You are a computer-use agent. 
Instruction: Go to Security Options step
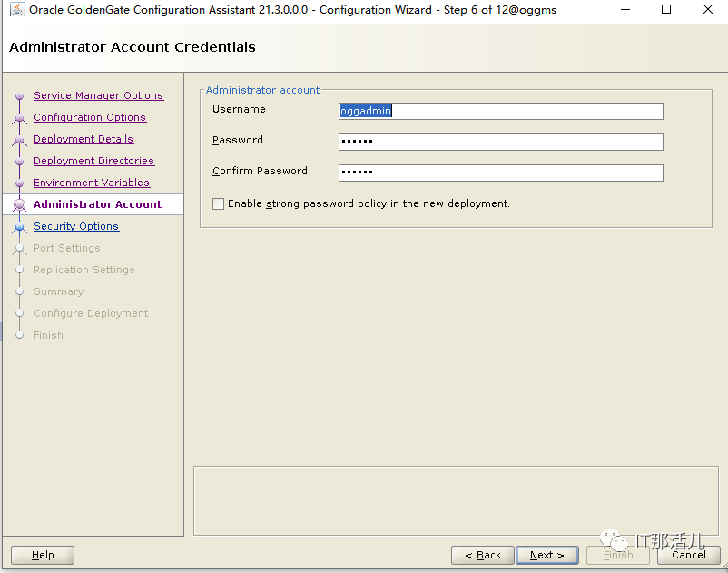coord(76,226)
